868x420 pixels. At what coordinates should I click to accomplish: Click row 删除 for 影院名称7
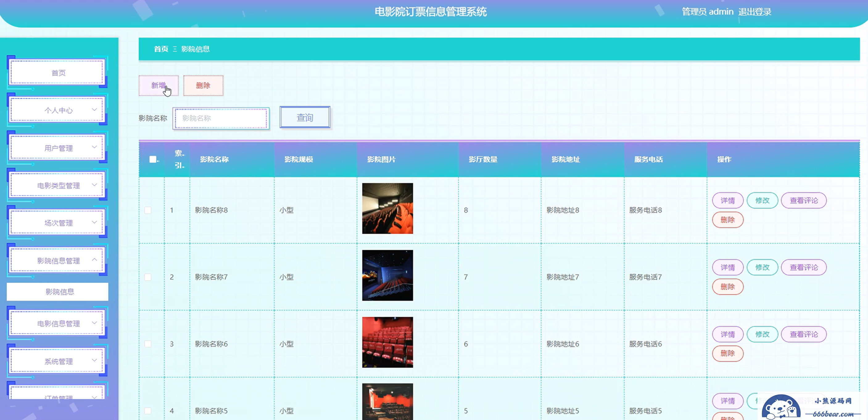tap(728, 286)
